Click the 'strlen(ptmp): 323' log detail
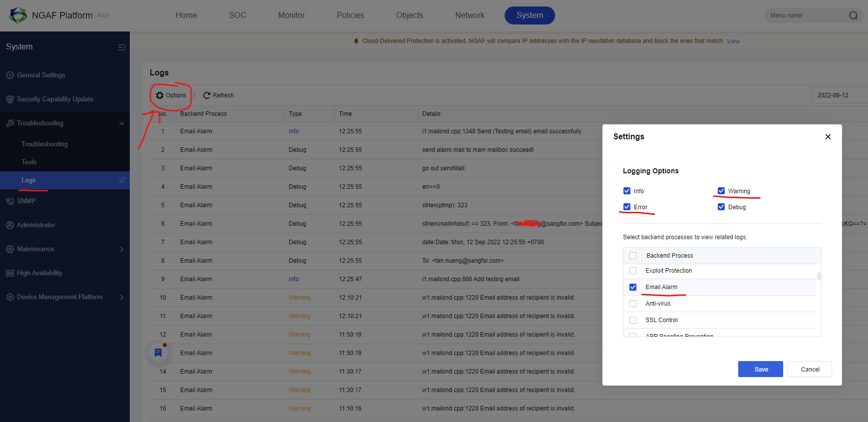868x422 pixels. [445, 205]
